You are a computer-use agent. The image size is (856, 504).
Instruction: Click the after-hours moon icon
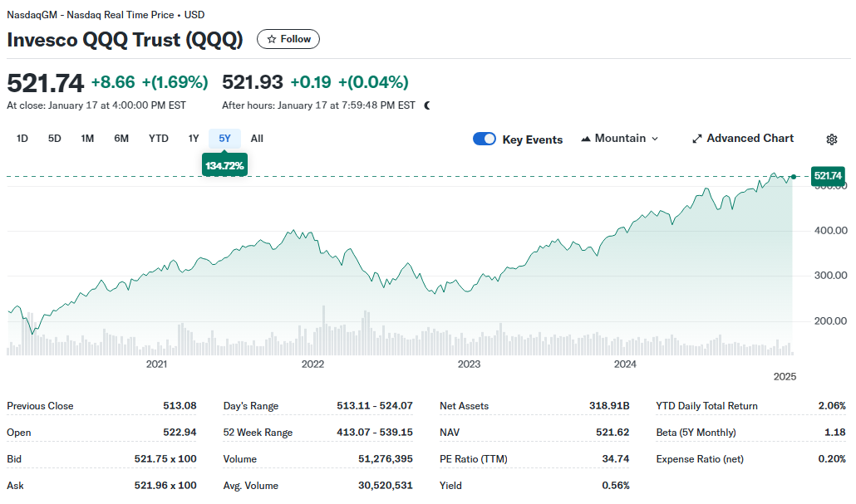point(427,105)
